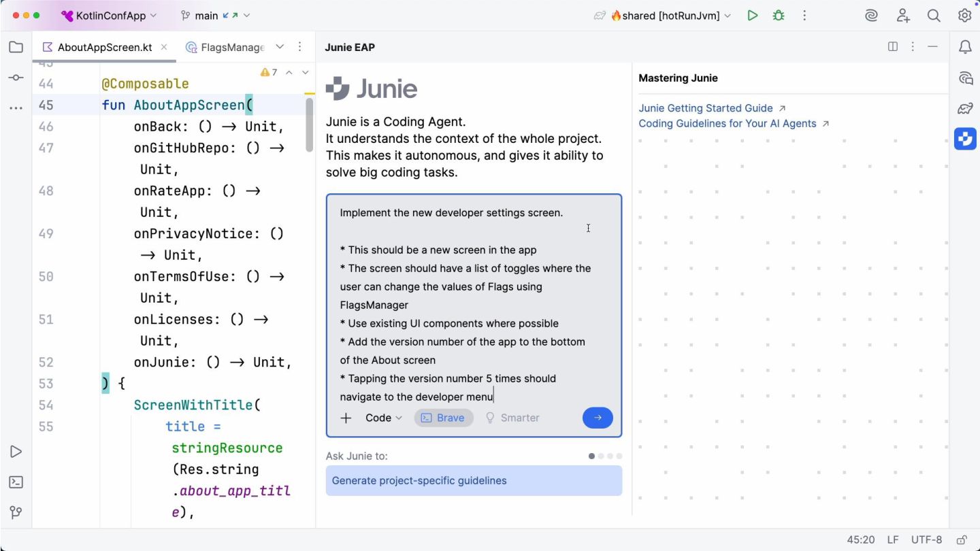
Task: Attach context with the plus icon in prompt box
Action: (x=346, y=418)
